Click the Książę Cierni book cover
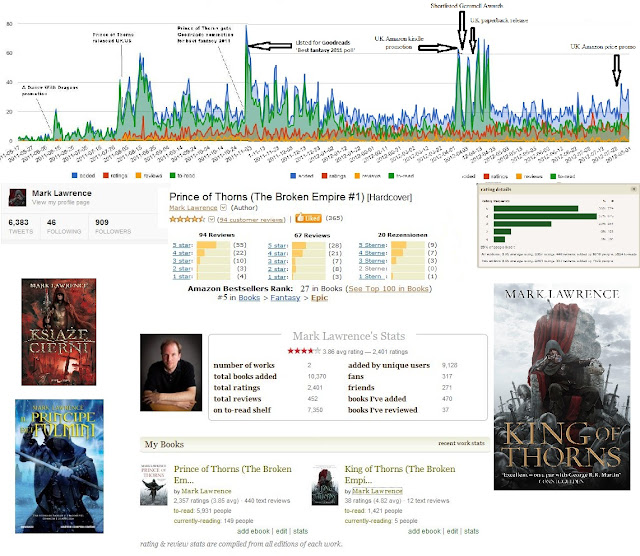 pyautogui.click(x=59, y=332)
